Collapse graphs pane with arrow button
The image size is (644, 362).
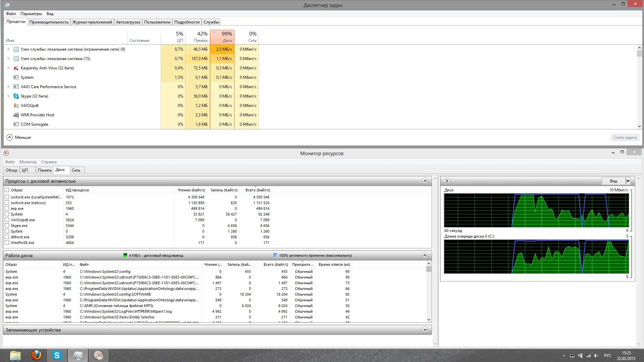(x=447, y=181)
